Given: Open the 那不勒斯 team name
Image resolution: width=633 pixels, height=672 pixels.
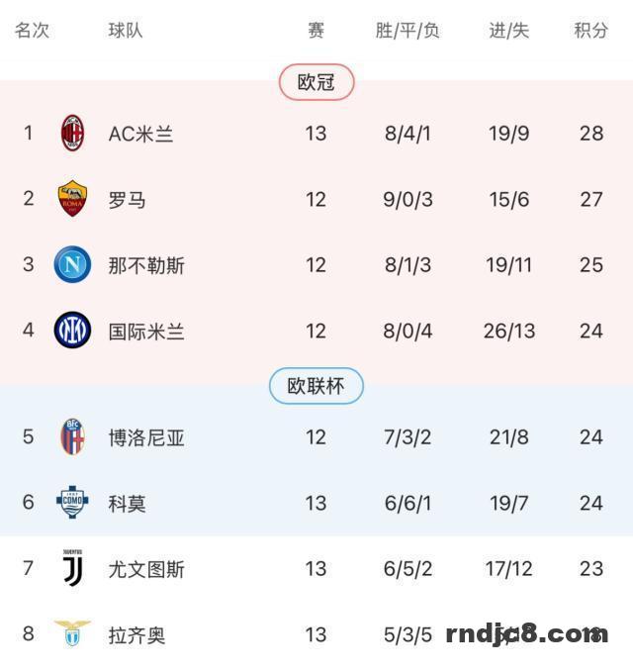Looking at the screenshot, I should click(x=146, y=265).
